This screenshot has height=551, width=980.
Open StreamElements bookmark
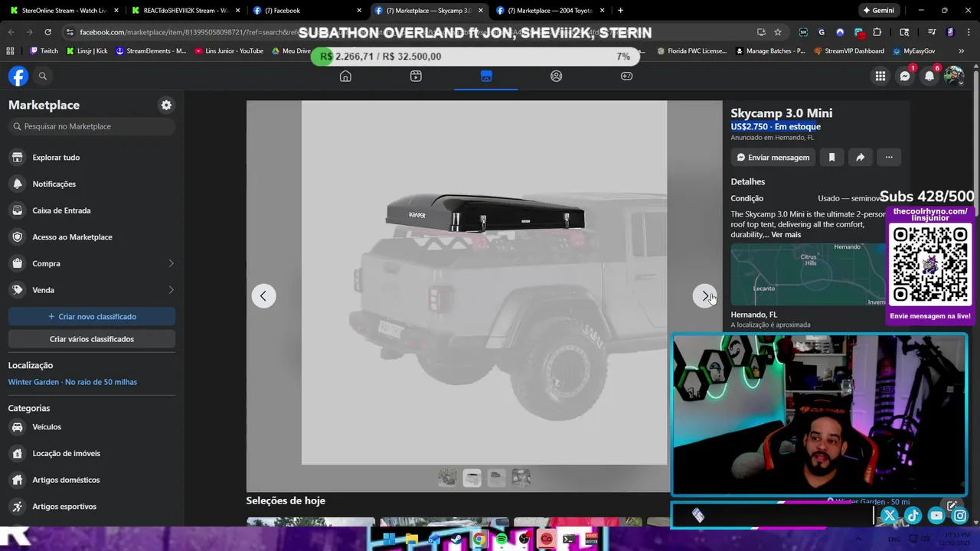(x=151, y=51)
